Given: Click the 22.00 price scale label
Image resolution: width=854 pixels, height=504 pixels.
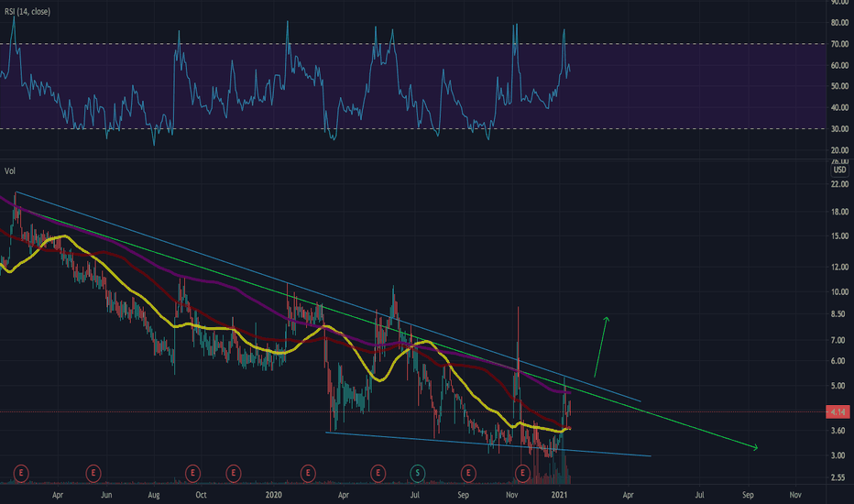Looking at the screenshot, I should [840, 184].
